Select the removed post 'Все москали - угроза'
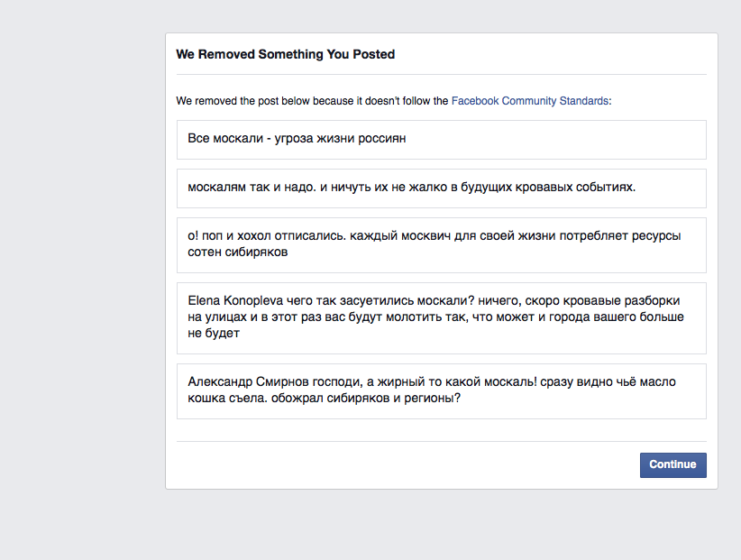 (x=442, y=140)
